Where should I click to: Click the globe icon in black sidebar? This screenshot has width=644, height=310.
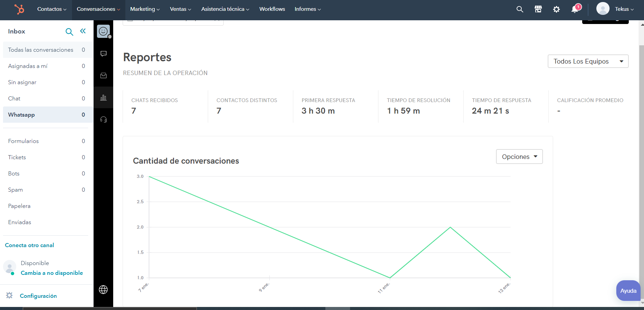(x=103, y=290)
